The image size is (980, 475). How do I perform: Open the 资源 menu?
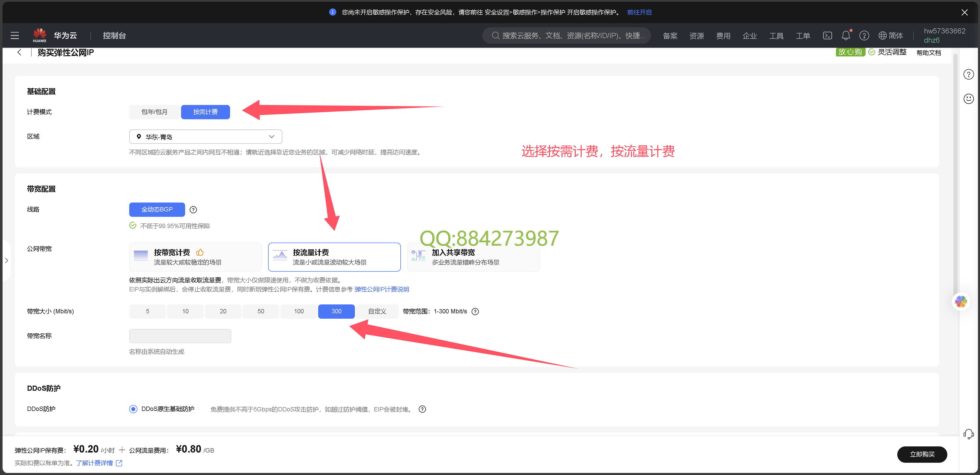click(x=697, y=36)
